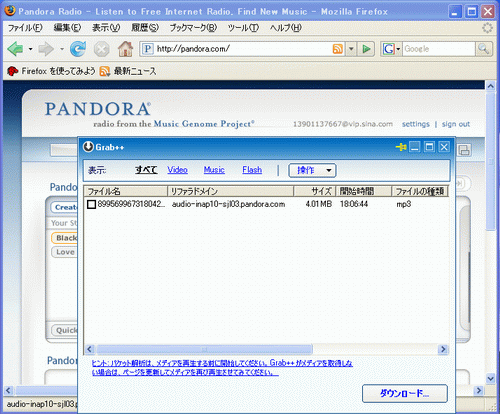Viewport: 500px width, 414px height.
Task: Go back with the green back arrow
Action: [x=15, y=49]
